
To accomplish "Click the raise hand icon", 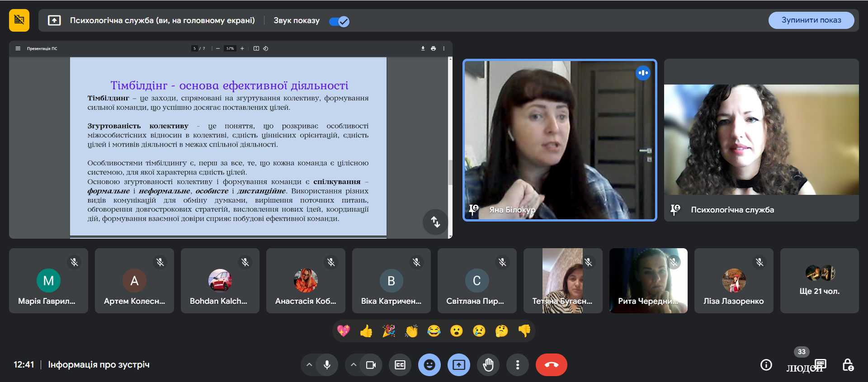I will pyautogui.click(x=488, y=365).
